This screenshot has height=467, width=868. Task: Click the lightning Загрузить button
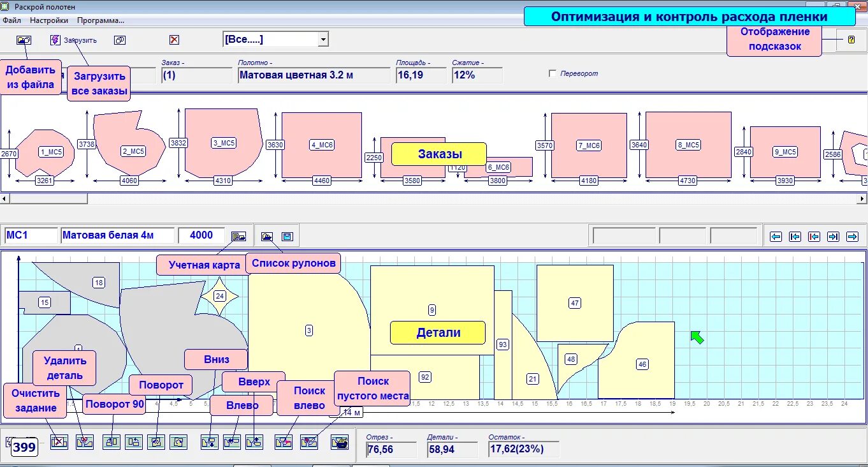click(x=73, y=40)
